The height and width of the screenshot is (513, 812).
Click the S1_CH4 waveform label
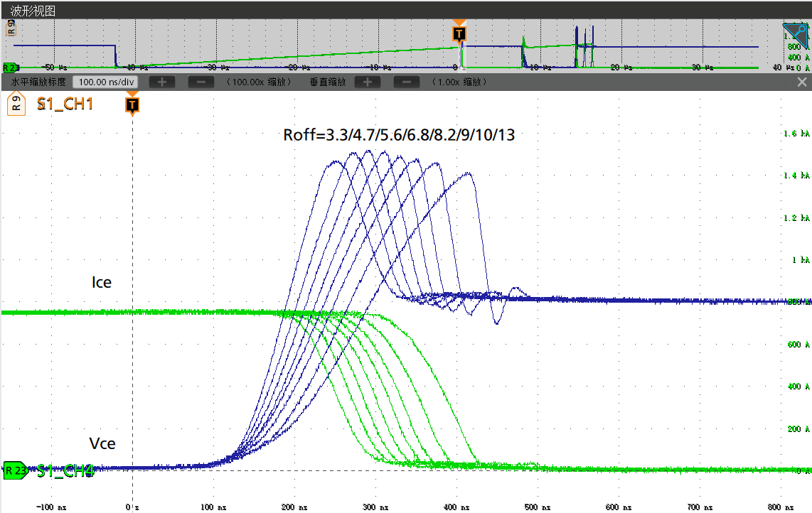[65, 470]
